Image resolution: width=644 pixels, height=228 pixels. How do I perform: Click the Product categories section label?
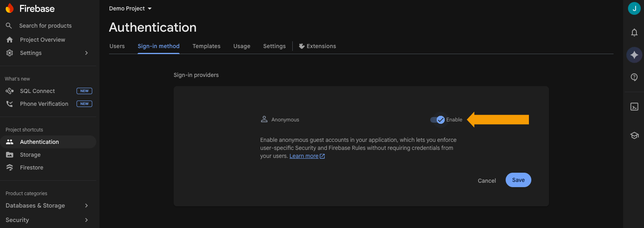point(26,194)
